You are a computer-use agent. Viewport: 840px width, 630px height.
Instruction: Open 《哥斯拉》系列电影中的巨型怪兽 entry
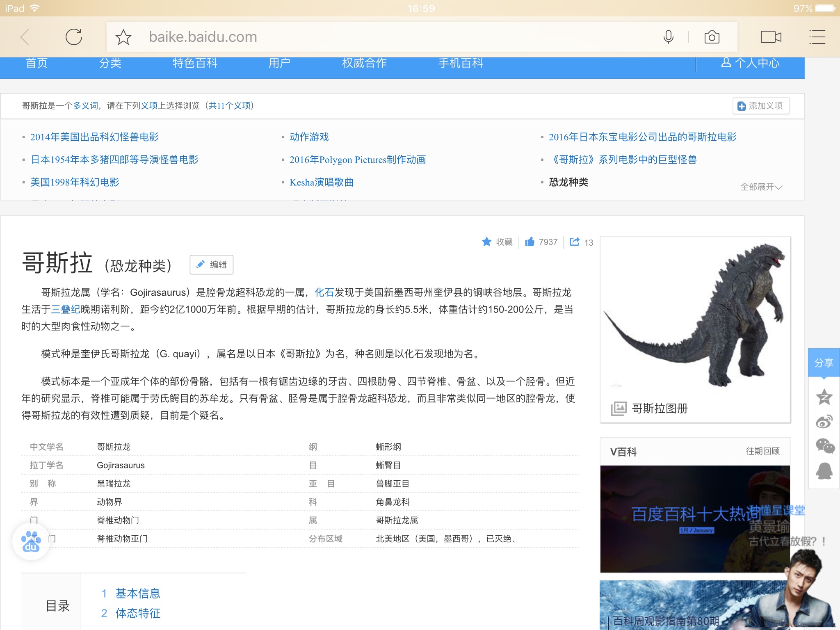tap(623, 160)
